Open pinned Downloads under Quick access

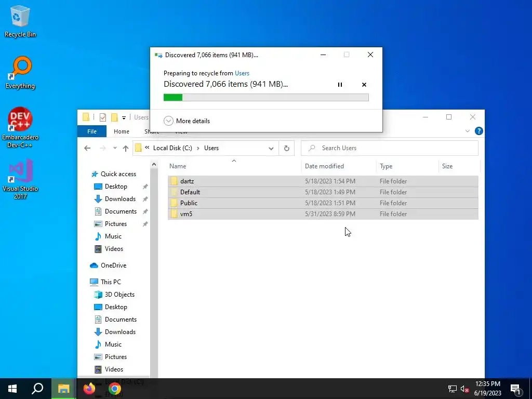click(120, 199)
